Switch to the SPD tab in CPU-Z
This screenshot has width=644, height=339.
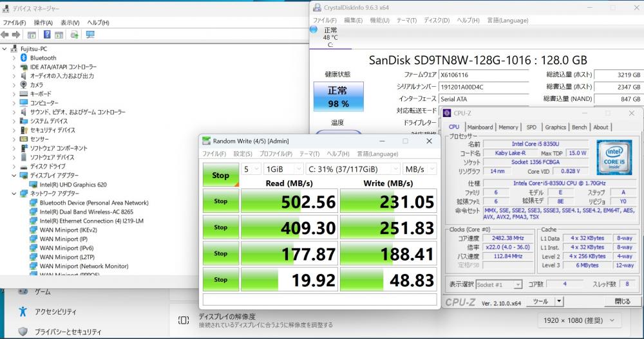(x=531, y=127)
